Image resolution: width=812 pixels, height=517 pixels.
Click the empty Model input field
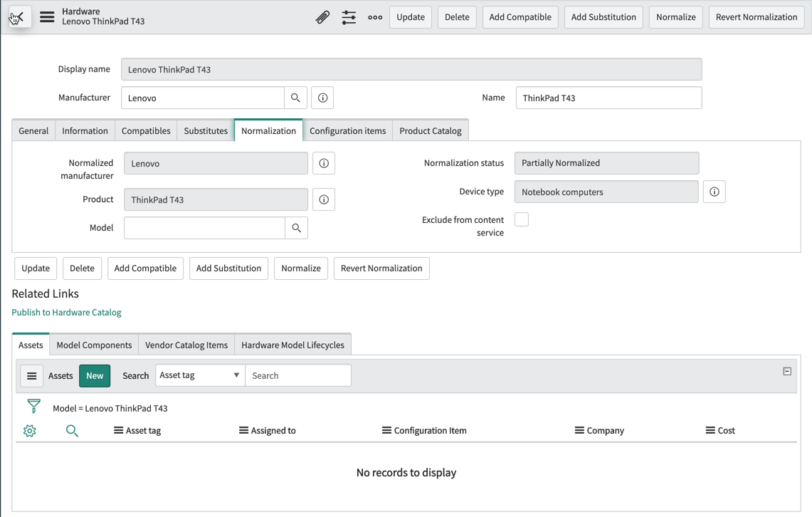pyautogui.click(x=204, y=228)
